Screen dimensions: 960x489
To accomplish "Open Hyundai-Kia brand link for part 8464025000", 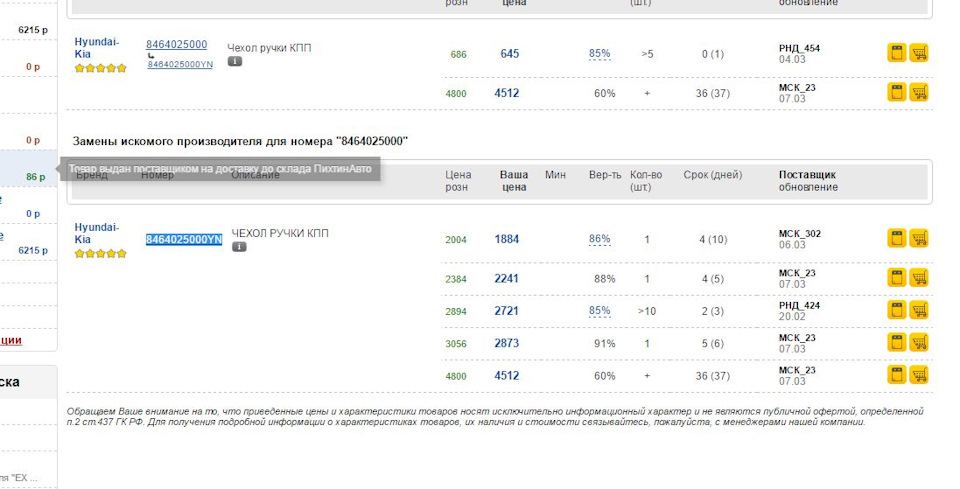I will click(97, 48).
